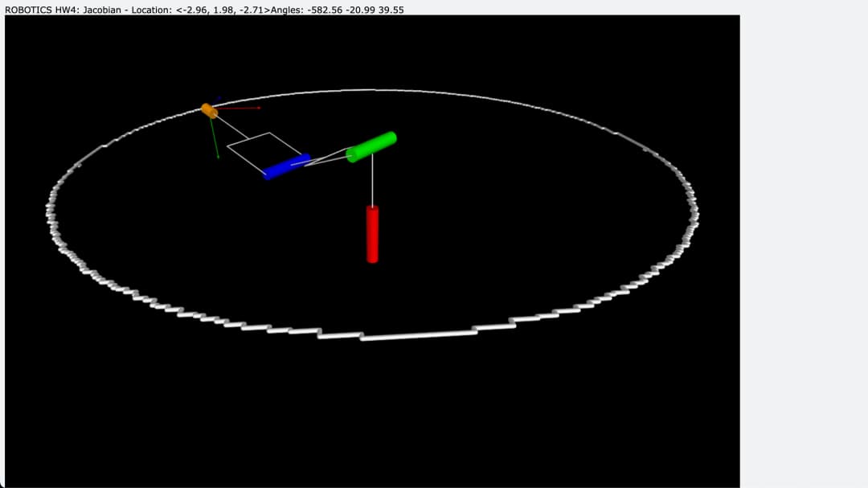868x488 pixels.
Task: Click the green axis arrow tip
Action: pyautogui.click(x=218, y=157)
